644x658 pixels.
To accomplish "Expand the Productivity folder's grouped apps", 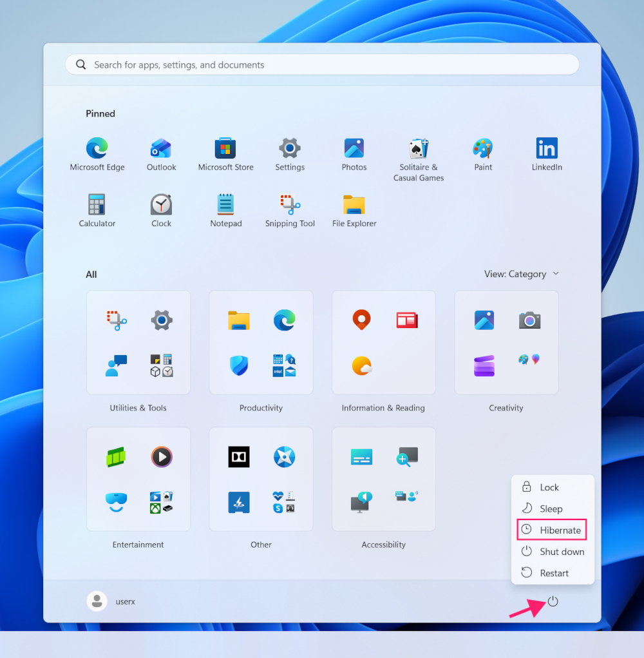I will click(284, 365).
